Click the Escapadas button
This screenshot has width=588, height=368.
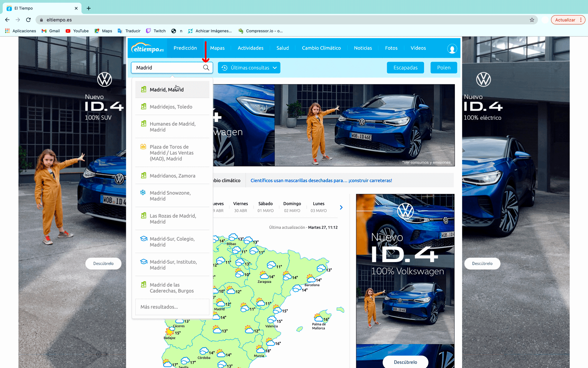[x=405, y=68]
